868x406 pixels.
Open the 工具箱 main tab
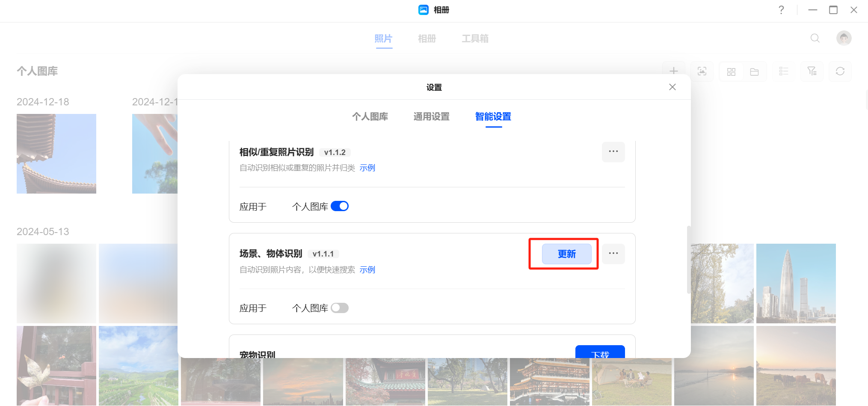tap(475, 39)
